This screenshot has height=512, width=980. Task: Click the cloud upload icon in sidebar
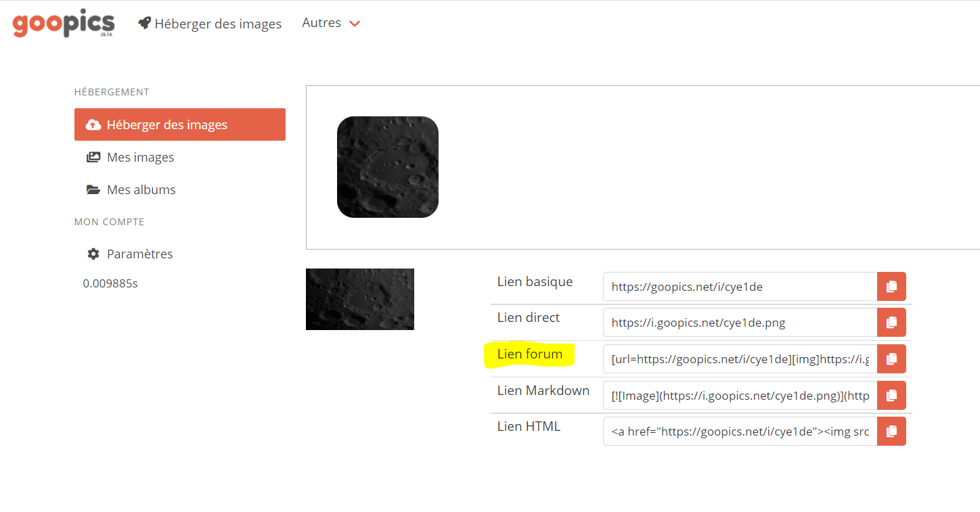(93, 125)
